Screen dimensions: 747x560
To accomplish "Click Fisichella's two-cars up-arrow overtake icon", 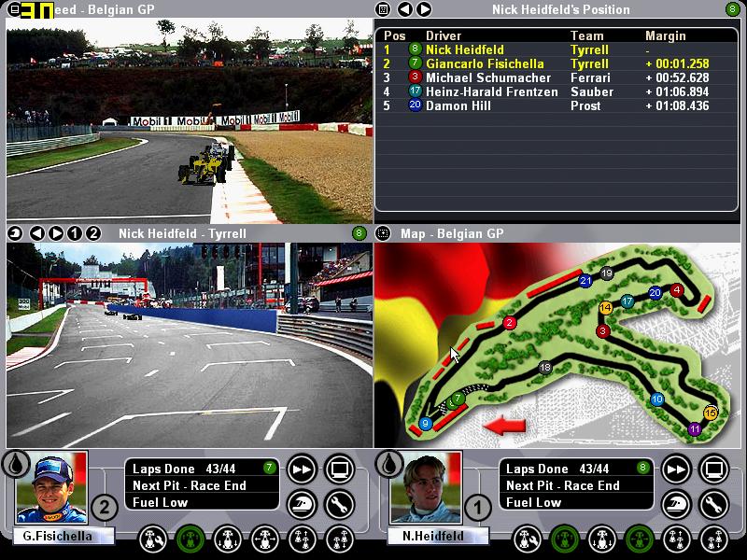I will pyautogui.click(x=302, y=539).
